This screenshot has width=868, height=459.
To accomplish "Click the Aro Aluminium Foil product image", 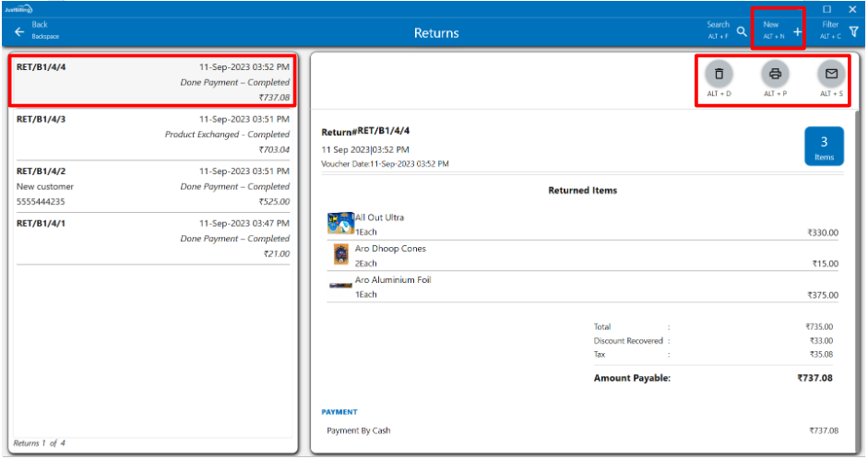I will [340, 287].
